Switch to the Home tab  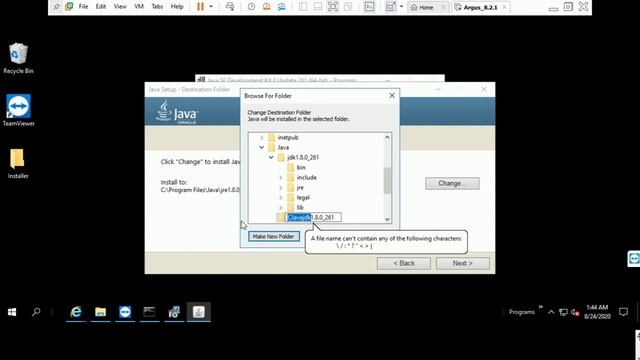pos(427,7)
